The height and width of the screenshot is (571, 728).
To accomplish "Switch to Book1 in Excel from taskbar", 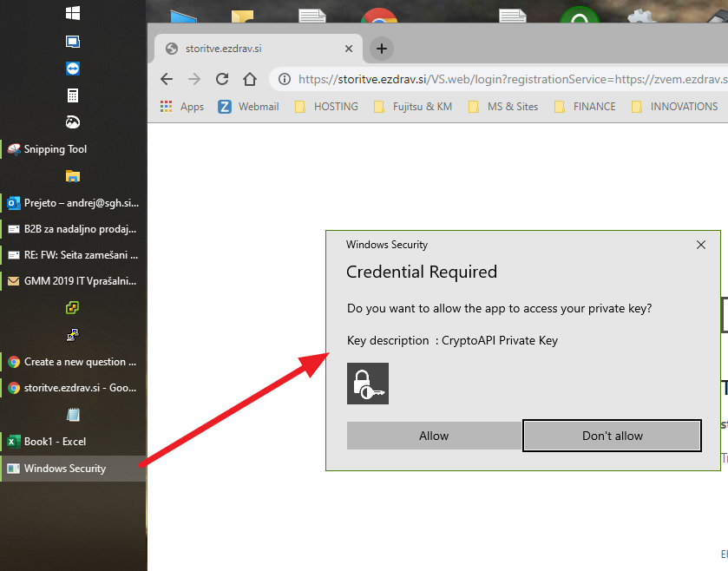I will pos(52,441).
